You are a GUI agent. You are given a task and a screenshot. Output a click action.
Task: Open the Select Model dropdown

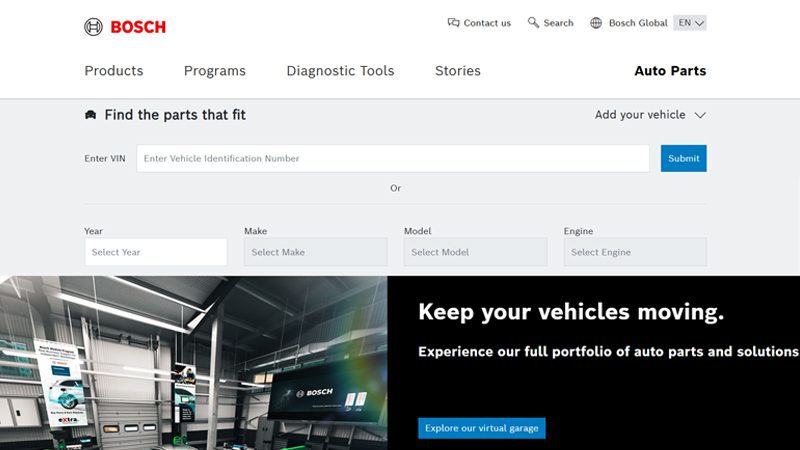pos(476,252)
